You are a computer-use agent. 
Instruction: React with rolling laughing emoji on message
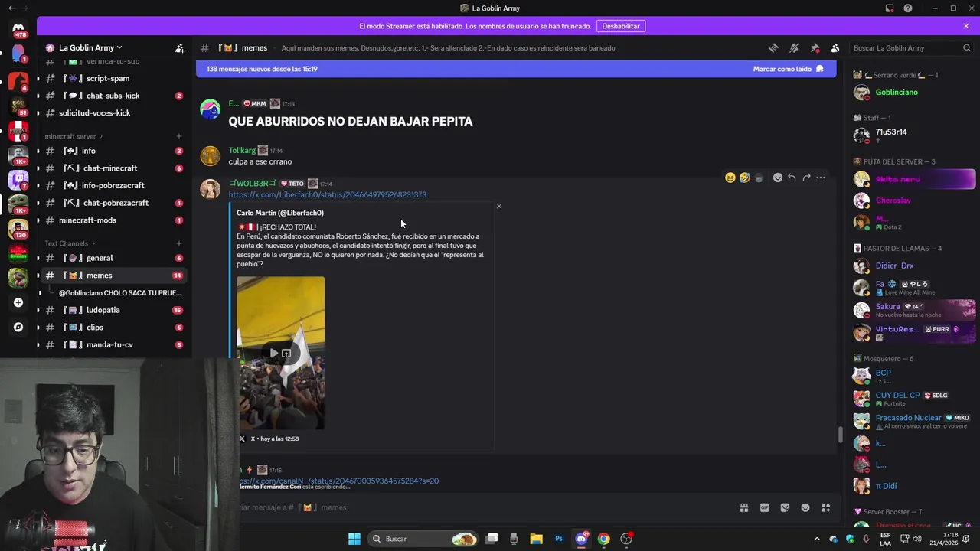click(x=744, y=178)
